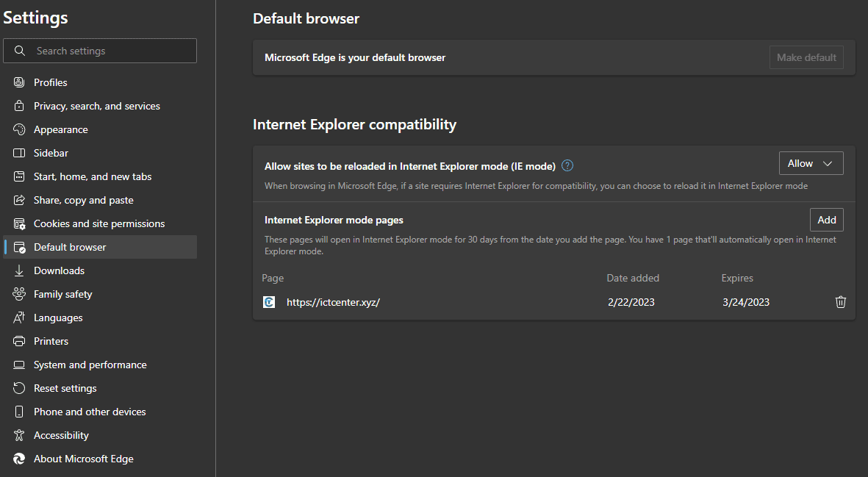This screenshot has height=477, width=868.
Task: Open the Default browser section in sidebar
Action: [70, 246]
